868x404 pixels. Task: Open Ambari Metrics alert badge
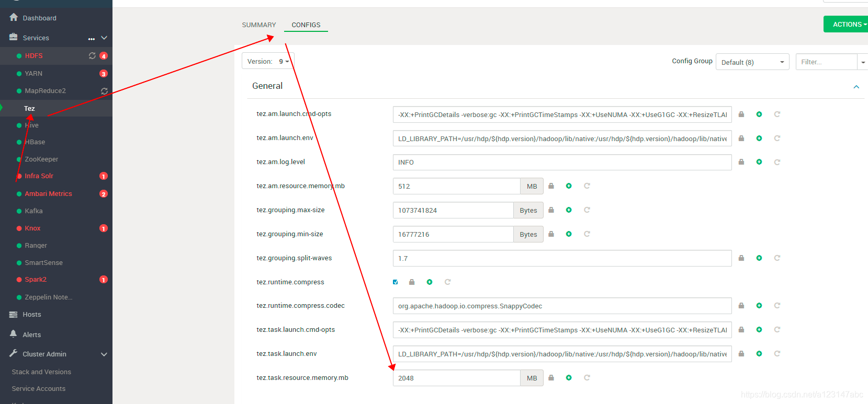(x=104, y=194)
